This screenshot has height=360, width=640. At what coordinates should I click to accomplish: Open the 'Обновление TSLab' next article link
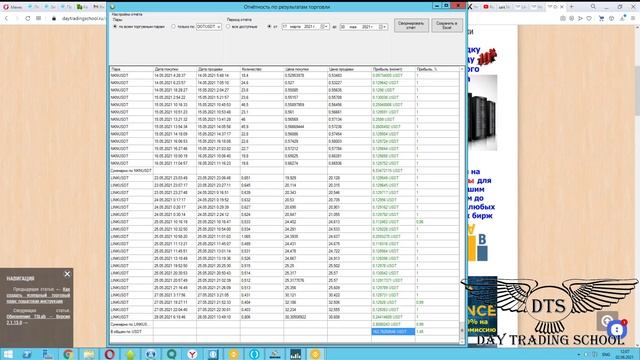click(x=38, y=319)
